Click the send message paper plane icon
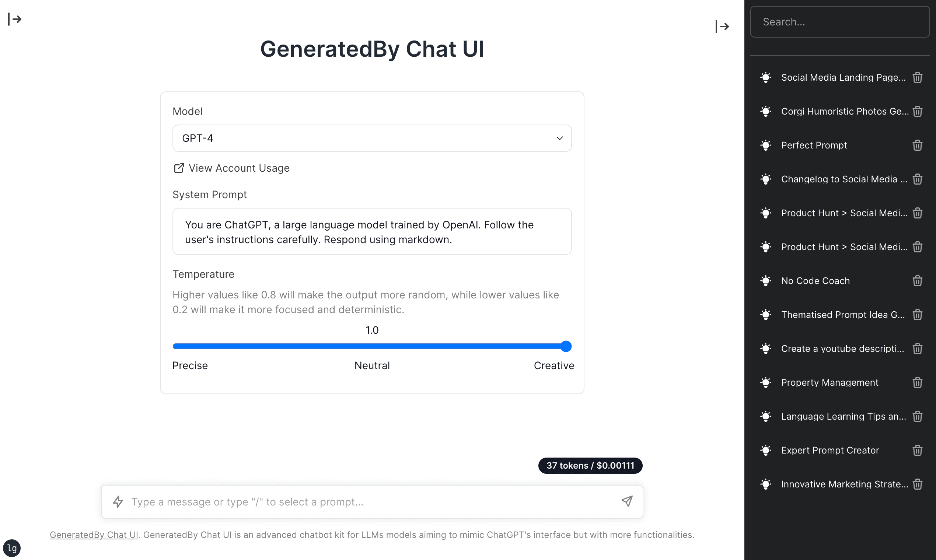Screen dimensions: 936x560 click(626, 502)
